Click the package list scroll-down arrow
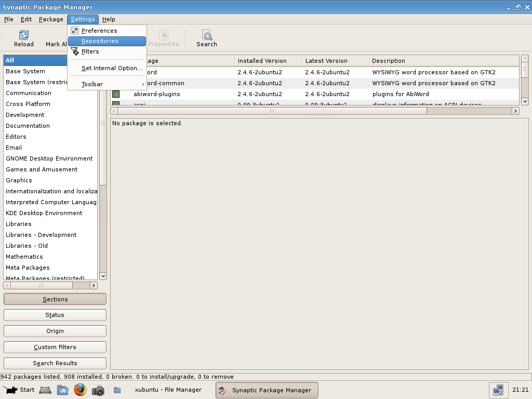Viewport: 532px width, 399px height. coord(525,101)
